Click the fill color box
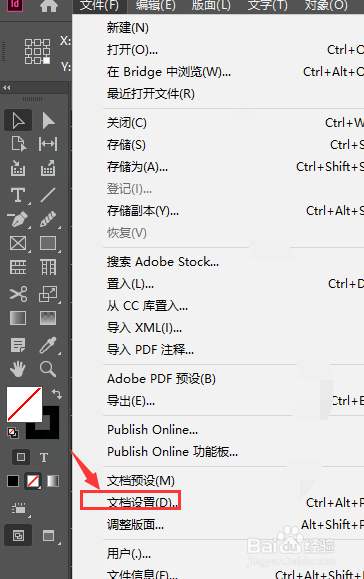This screenshot has width=364, height=579. pyautogui.click(x=24, y=404)
